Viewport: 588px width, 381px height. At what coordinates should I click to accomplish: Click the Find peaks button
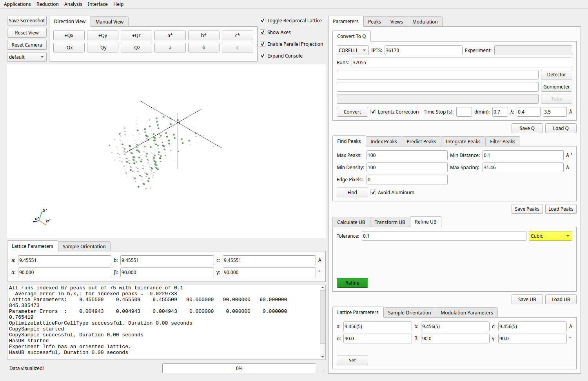click(352, 192)
